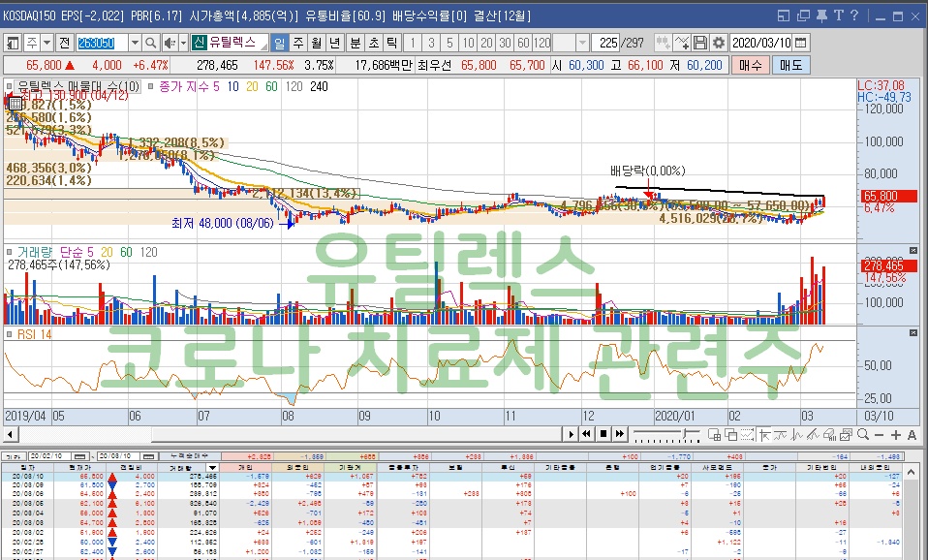Click the 전 button beside code field
Screen dimensions: 928x560
tap(65, 43)
